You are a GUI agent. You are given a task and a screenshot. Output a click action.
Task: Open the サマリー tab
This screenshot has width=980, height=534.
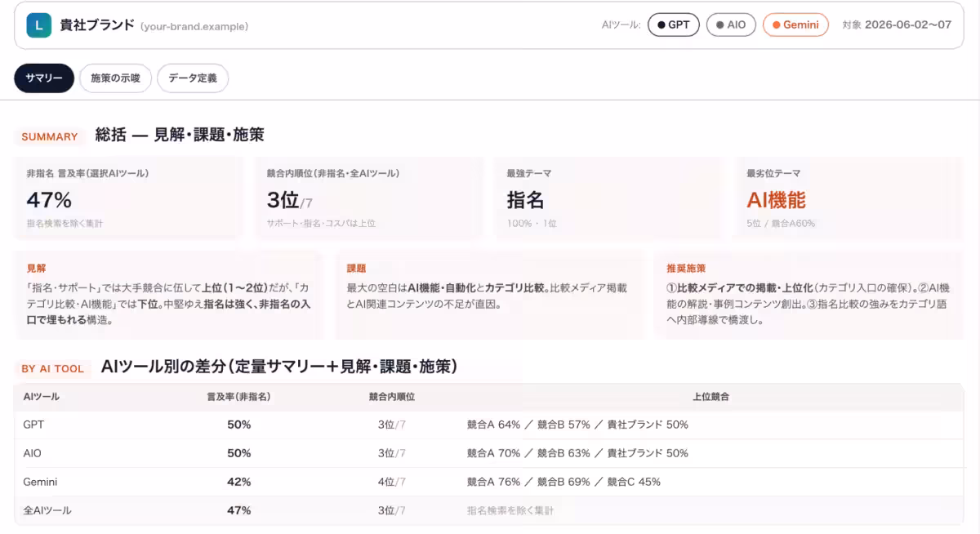[x=44, y=78]
